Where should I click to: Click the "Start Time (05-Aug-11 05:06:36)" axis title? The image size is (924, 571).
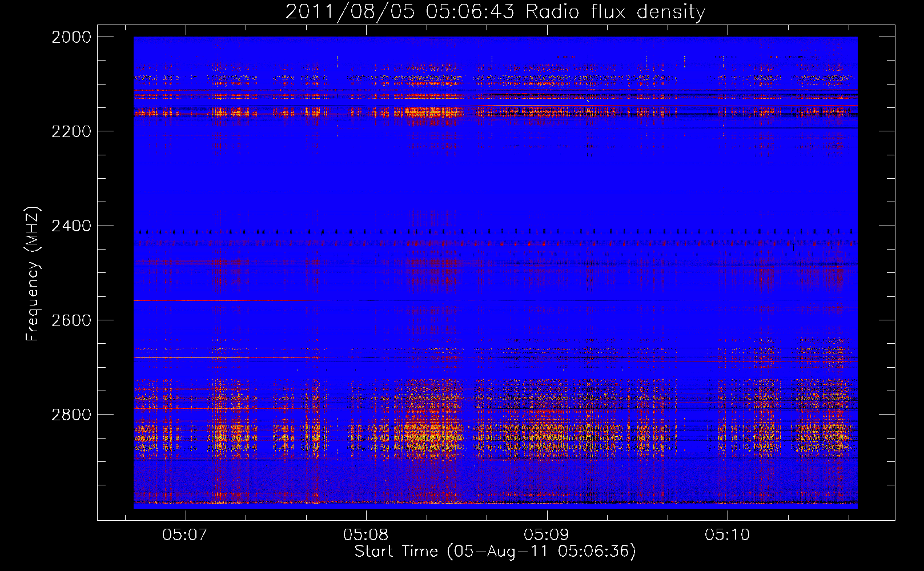[x=495, y=552]
